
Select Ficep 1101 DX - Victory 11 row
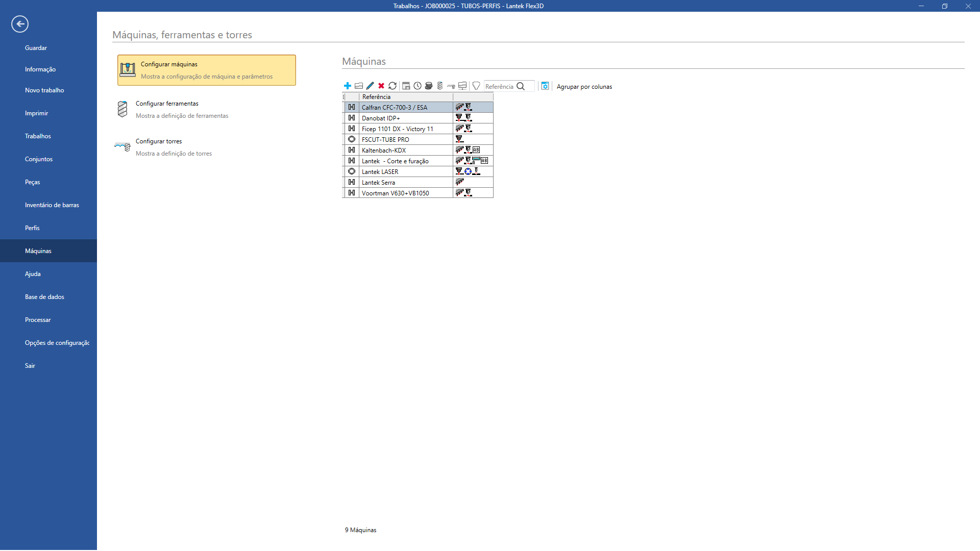click(x=418, y=129)
